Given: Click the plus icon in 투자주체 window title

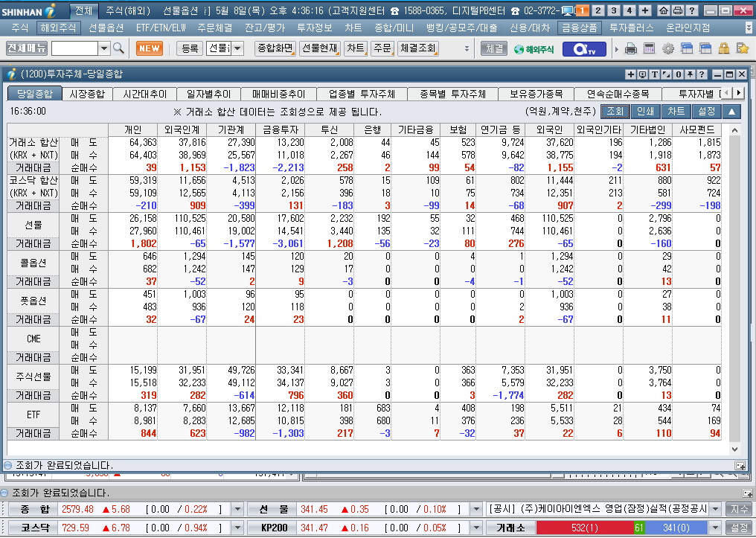Looking at the screenshot, I should [x=630, y=74].
